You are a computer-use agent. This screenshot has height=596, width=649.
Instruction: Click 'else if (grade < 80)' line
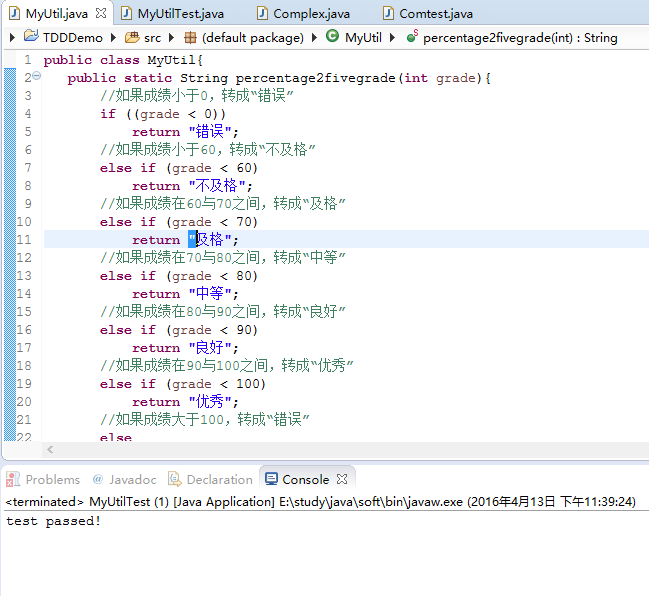tap(179, 276)
